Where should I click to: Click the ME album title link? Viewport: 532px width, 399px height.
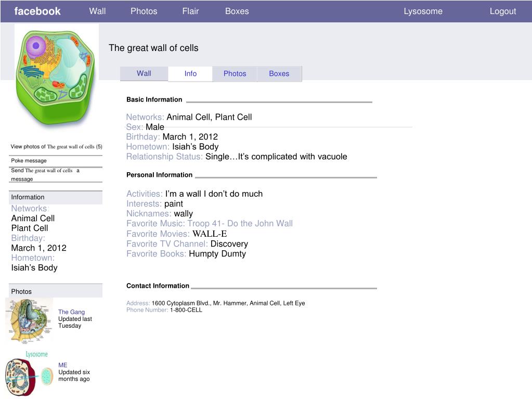[62, 365]
